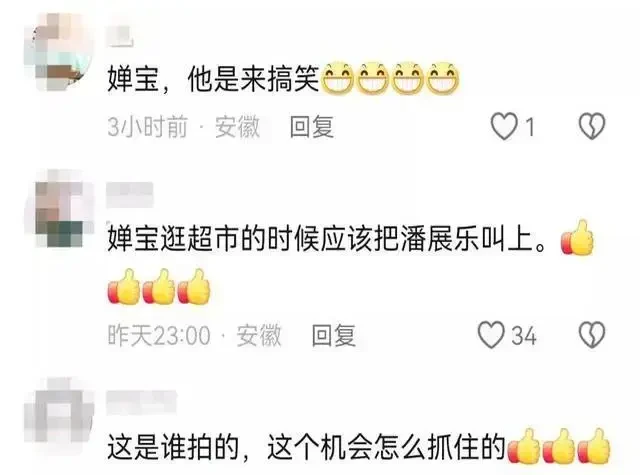The width and height of the screenshot is (640, 475).
Task: Tap 回复 under the 3小时前 comment
Action: click(x=312, y=127)
